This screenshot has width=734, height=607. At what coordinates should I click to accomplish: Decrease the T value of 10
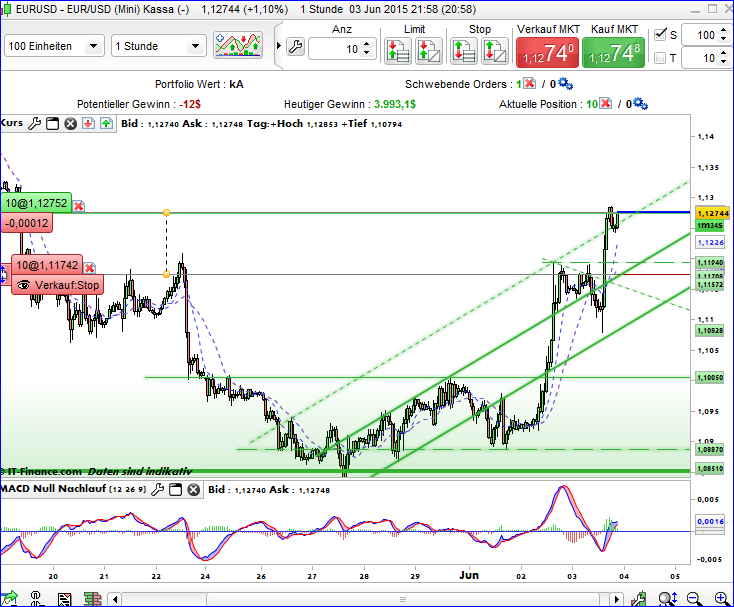[724, 62]
